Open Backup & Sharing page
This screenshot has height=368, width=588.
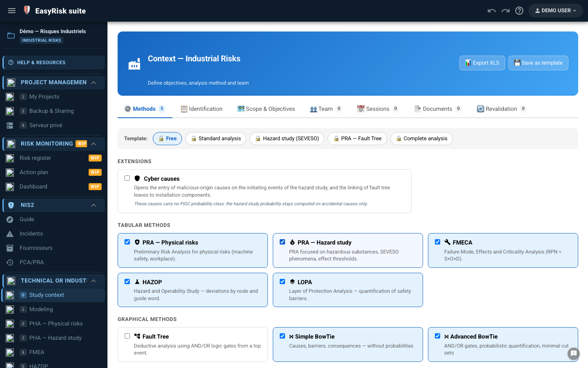pyautogui.click(x=53, y=111)
